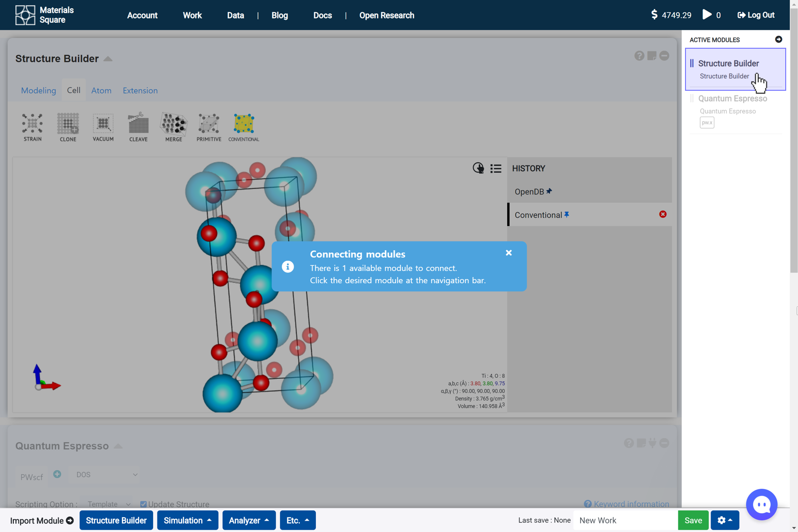Click the Merge structures icon

pyautogui.click(x=173, y=127)
